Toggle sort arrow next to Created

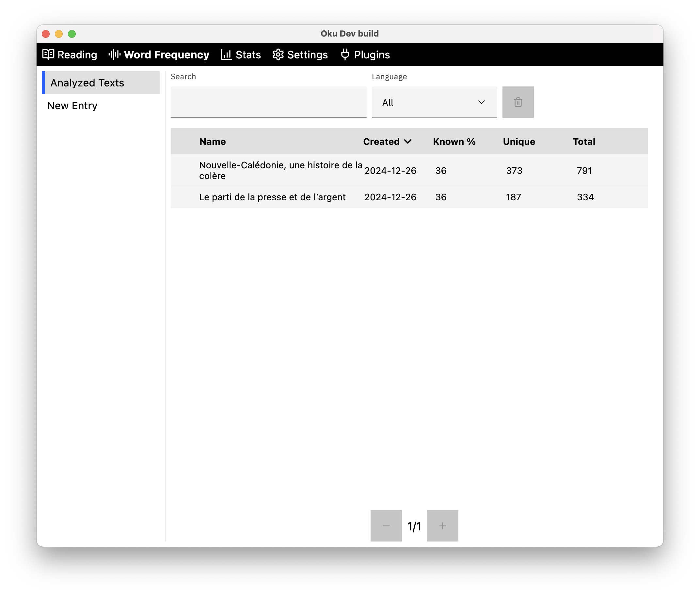(x=408, y=141)
